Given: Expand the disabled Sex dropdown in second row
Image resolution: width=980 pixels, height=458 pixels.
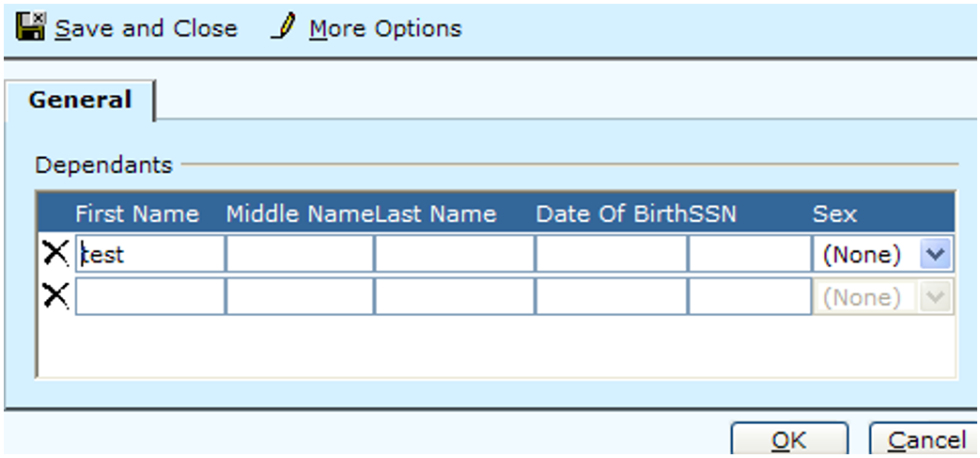Looking at the screenshot, I should point(936,297).
